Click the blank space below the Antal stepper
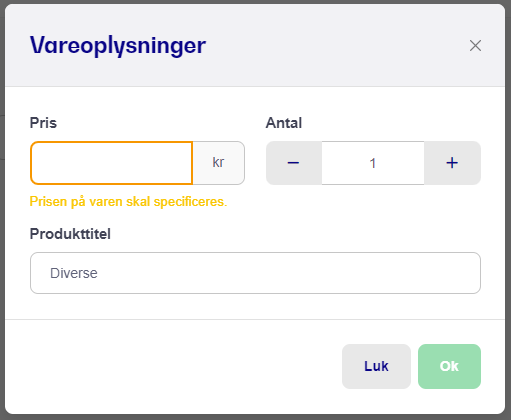The image size is (511, 420). (373, 213)
